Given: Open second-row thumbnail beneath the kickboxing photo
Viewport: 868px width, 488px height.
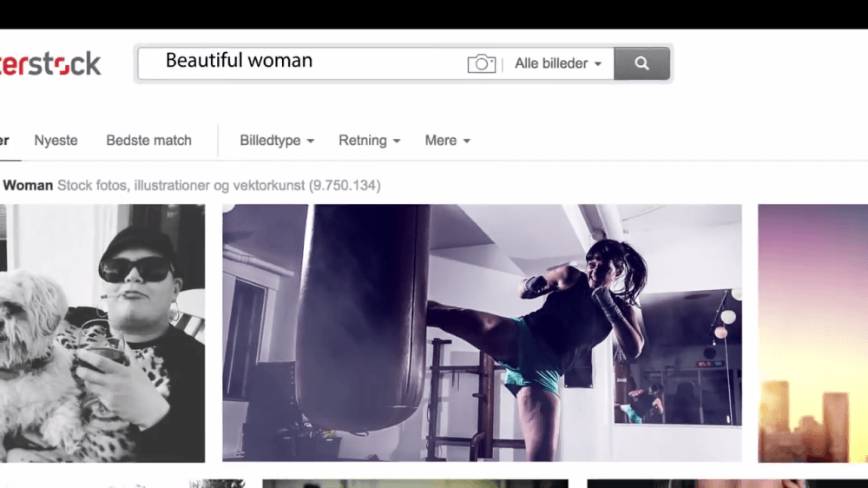Looking at the screenshot, I should pyautogui.click(x=415, y=484).
